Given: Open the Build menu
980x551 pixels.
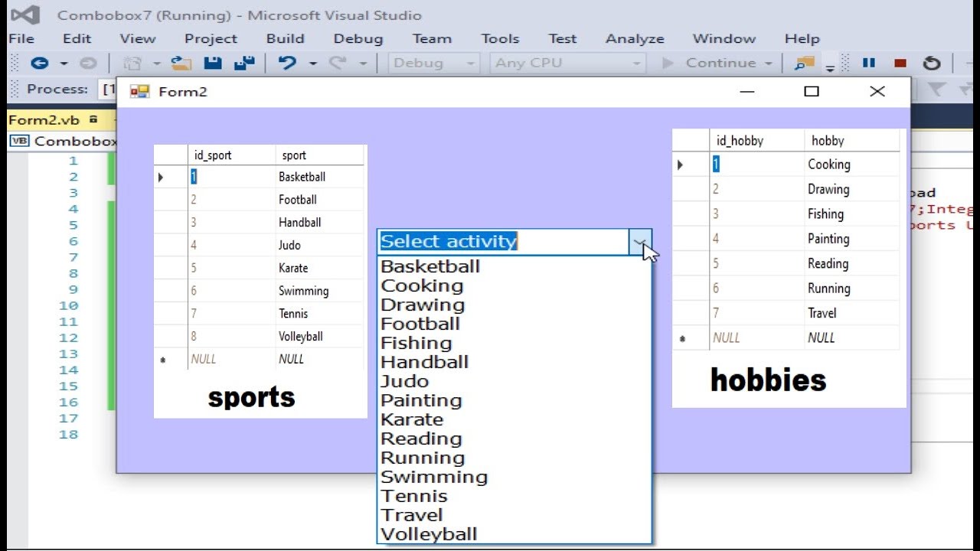Looking at the screenshot, I should (x=286, y=39).
